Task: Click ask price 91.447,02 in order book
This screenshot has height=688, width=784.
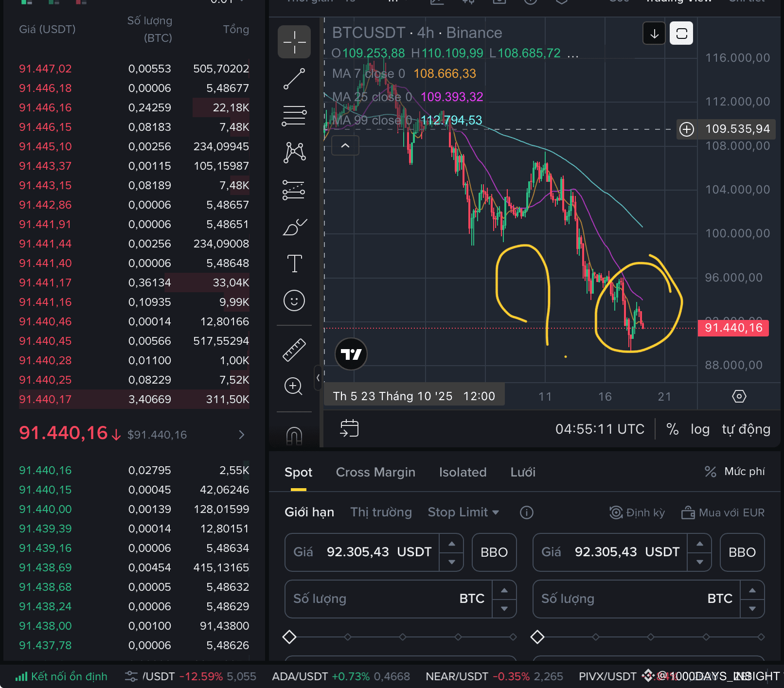Action: coord(45,69)
